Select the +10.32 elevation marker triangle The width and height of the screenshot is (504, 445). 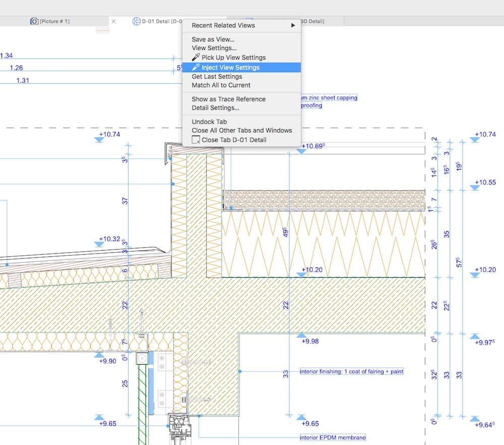coord(99,244)
